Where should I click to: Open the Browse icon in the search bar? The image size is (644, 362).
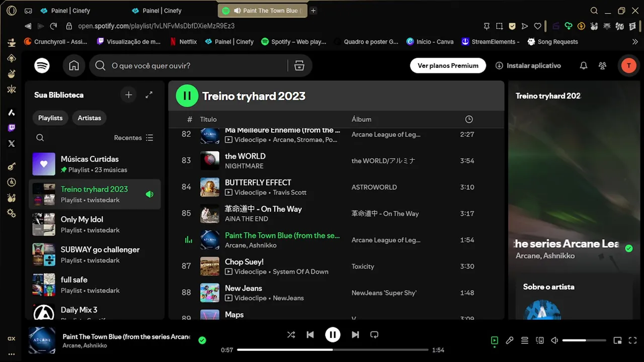[x=299, y=65]
